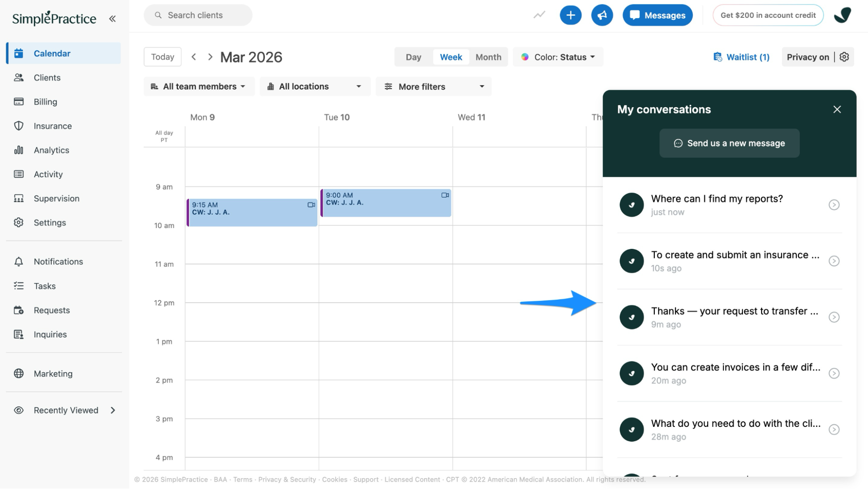Open Settings in the sidebar
The width and height of the screenshot is (868, 489).
[63, 223]
